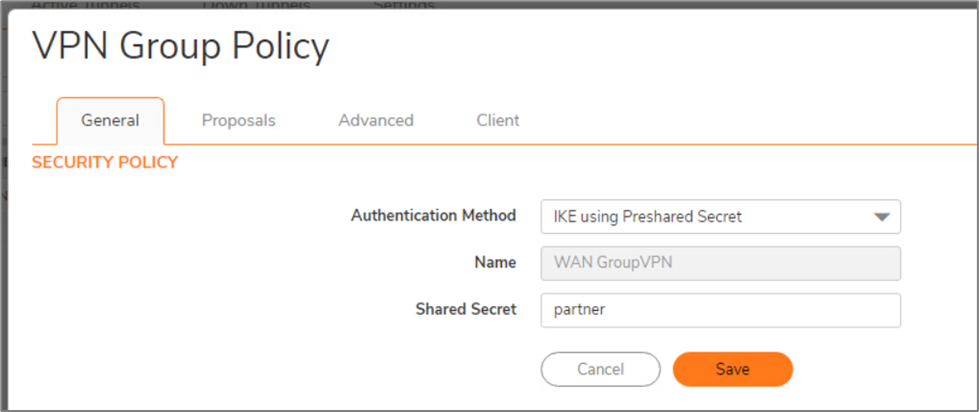The width and height of the screenshot is (979, 412).
Task: Click the Shared Secret input field
Action: [x=720, y=310]
